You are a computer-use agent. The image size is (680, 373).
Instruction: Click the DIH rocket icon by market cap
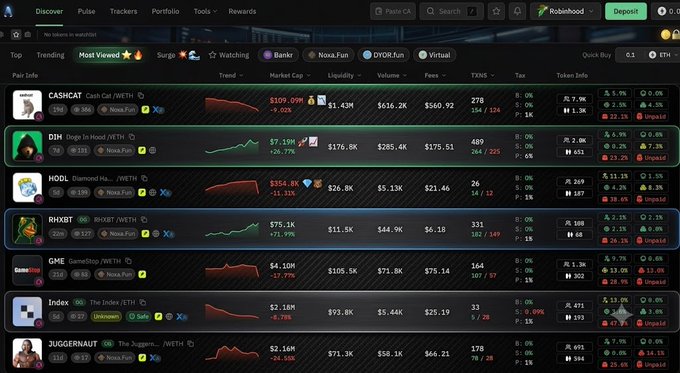[x=303, y=141]
